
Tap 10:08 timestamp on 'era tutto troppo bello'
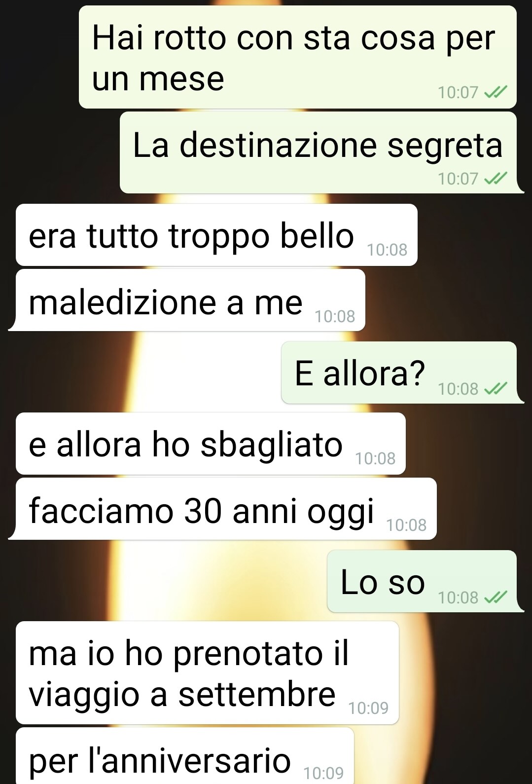click(x=387, y=250)
